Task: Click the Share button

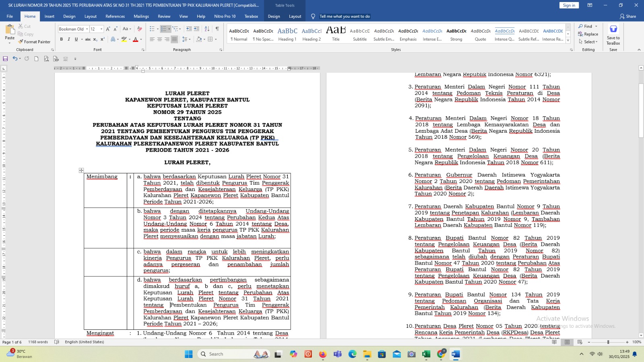Action: pos(628,16)
